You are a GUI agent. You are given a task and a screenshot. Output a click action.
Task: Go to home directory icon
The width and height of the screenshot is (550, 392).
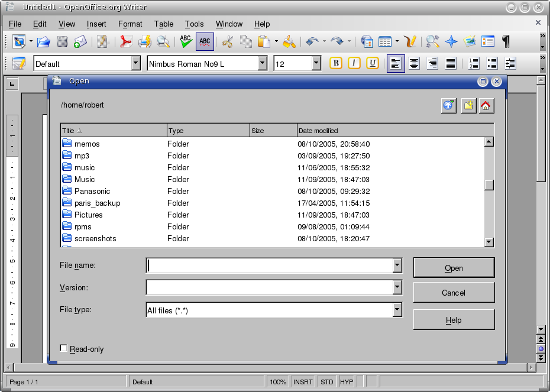pos(486,105)
